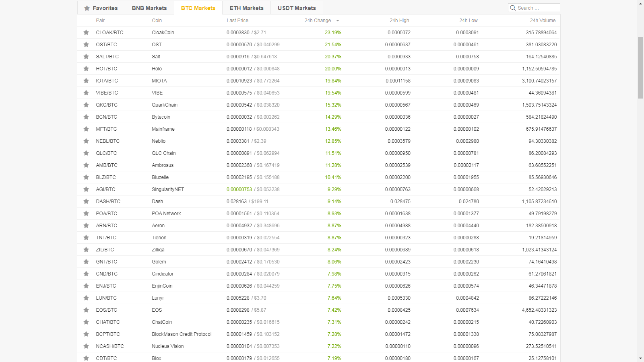644x362 pixels.
Task: Click the market Search field
Action: point(534,8)
